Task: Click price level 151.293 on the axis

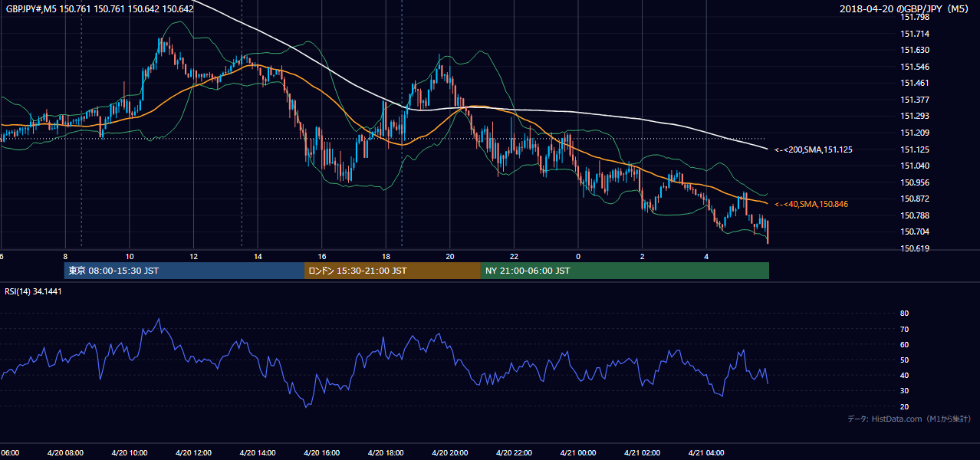Action: point(914,116)
